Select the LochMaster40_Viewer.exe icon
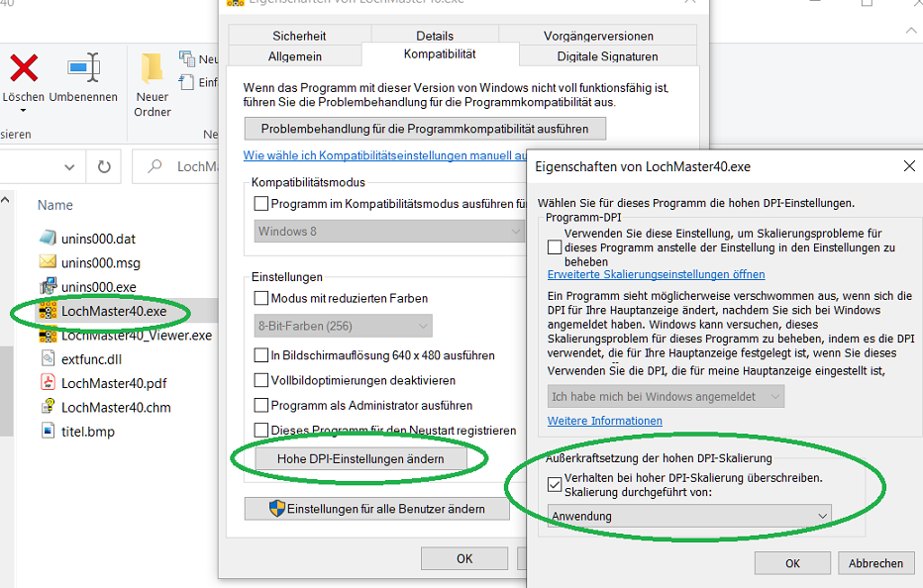Screen dimensions: 923x588 (48, 336)
